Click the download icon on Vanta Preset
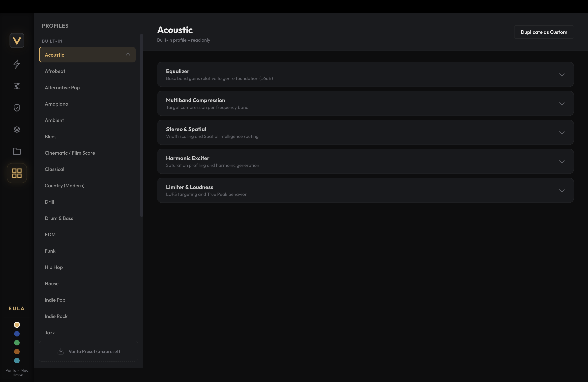This screenshot has width=588, height=382. point(61,351)
